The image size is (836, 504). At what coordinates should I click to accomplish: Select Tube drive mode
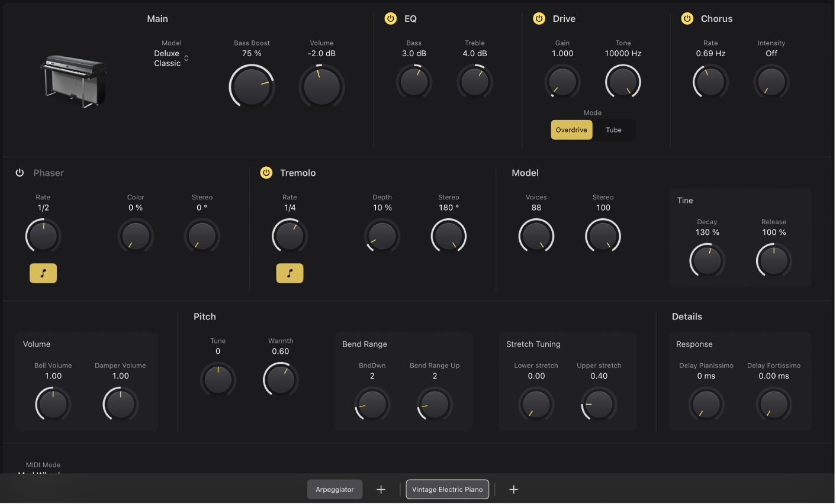click(613, 130)
